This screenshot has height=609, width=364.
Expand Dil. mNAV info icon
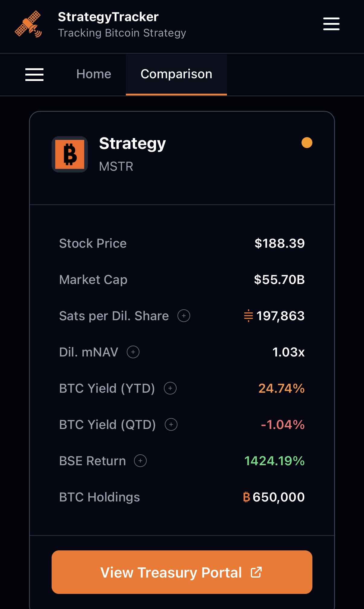(x=133, y=352)
